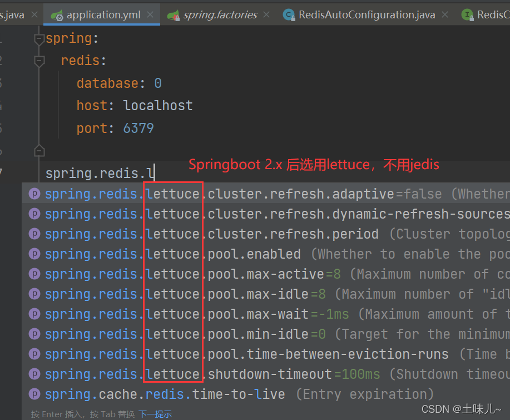The height and width of the screenshot is (420, 510).
Task: Click the localhost host value
Action: [x=158, y=106]
